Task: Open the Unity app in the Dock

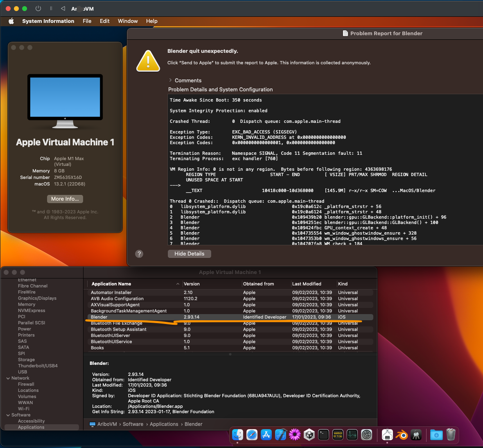Action: [x=309, y=435]
